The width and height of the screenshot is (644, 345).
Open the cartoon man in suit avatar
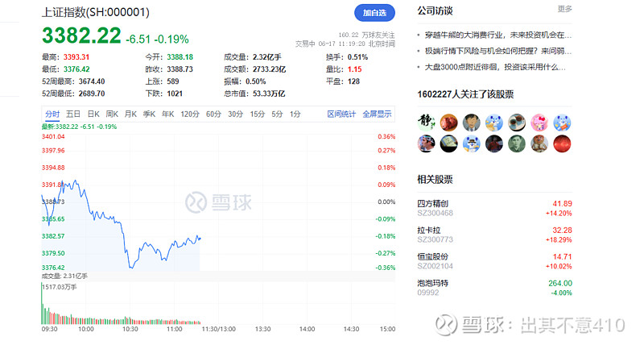471,123
